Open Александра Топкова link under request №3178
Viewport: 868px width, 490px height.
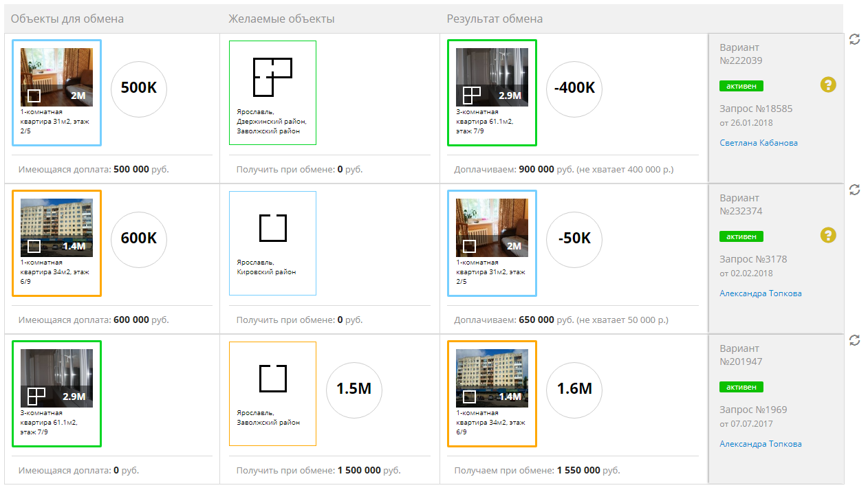click(760, 293)
